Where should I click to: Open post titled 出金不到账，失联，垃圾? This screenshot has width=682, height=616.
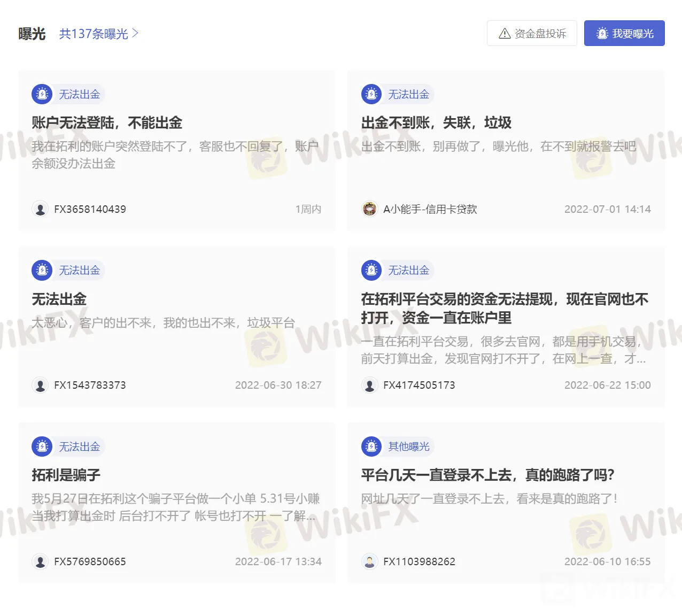(x=436, y=123)
